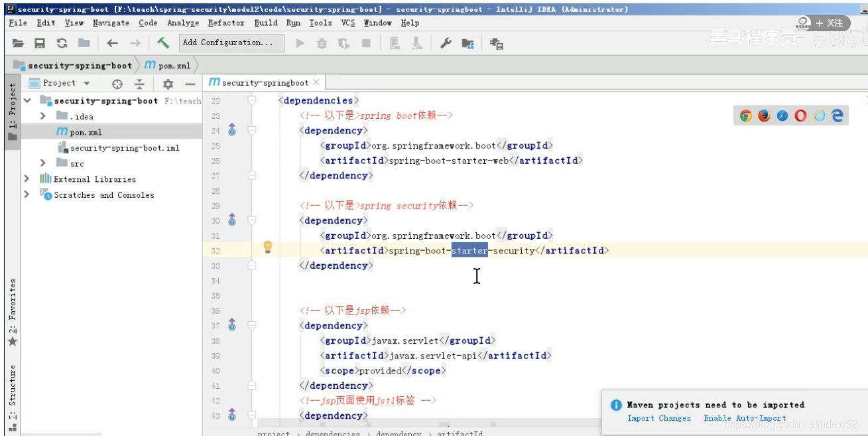
Task: Click the Stop square icon
Action: point(366,43)
